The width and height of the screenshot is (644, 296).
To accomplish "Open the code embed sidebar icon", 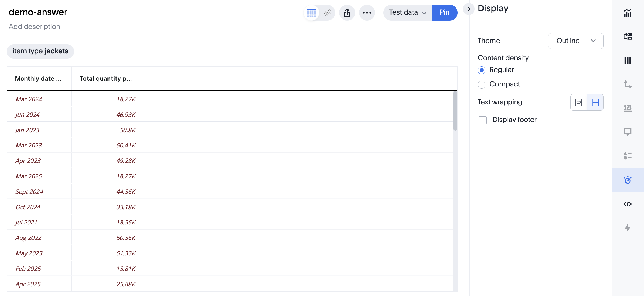I will pyautogui.click(x=628, y=204).
